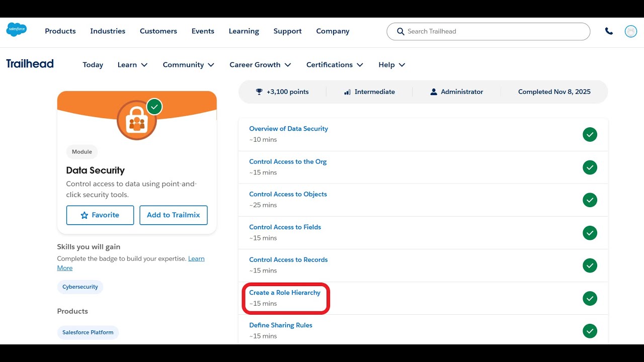
Task: Click the Module label pill
Action: click(82, 152)
